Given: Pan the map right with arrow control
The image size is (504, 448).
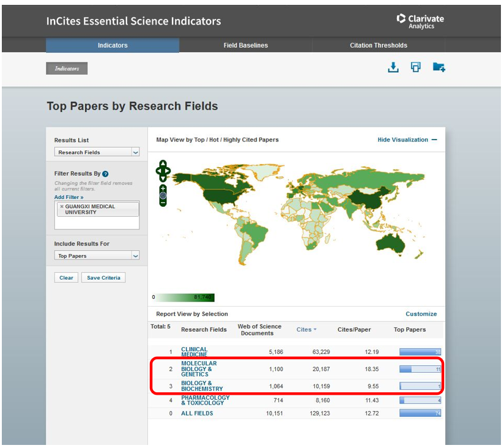Looking at the screenshot, I should tap(169, 171).
